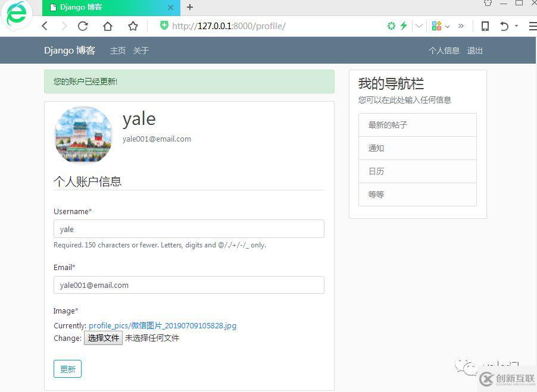Open the browser hamburger menu icon
The image size is (537, 392).
[x=533, y=26]
